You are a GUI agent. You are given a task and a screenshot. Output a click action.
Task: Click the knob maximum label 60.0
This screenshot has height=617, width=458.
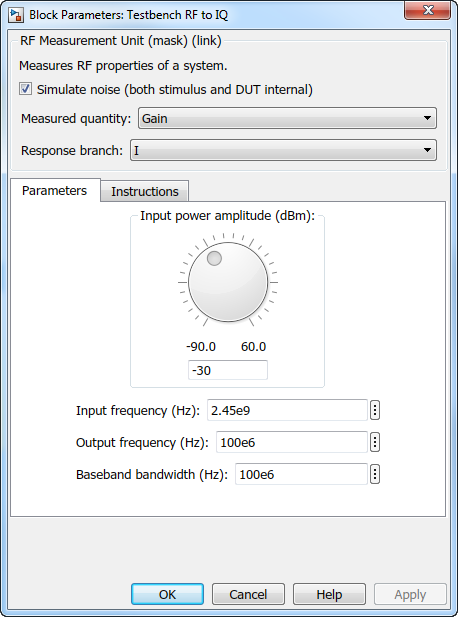pos(253,347)
